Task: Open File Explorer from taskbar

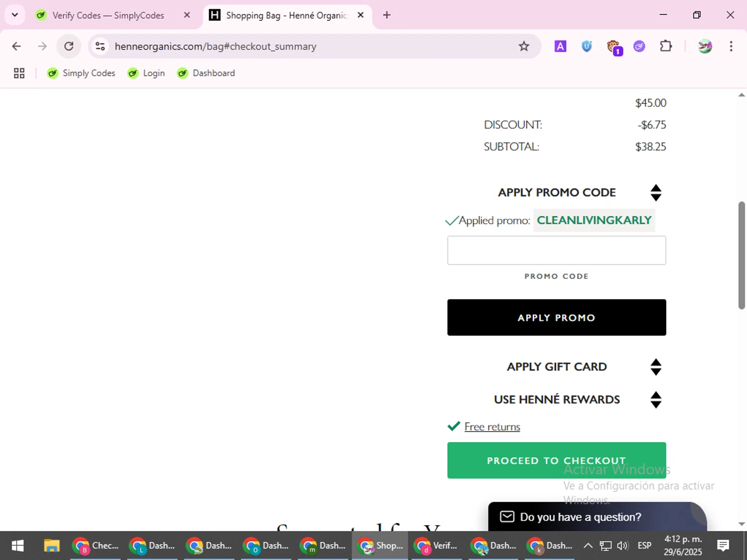Action: coord(51,546)
